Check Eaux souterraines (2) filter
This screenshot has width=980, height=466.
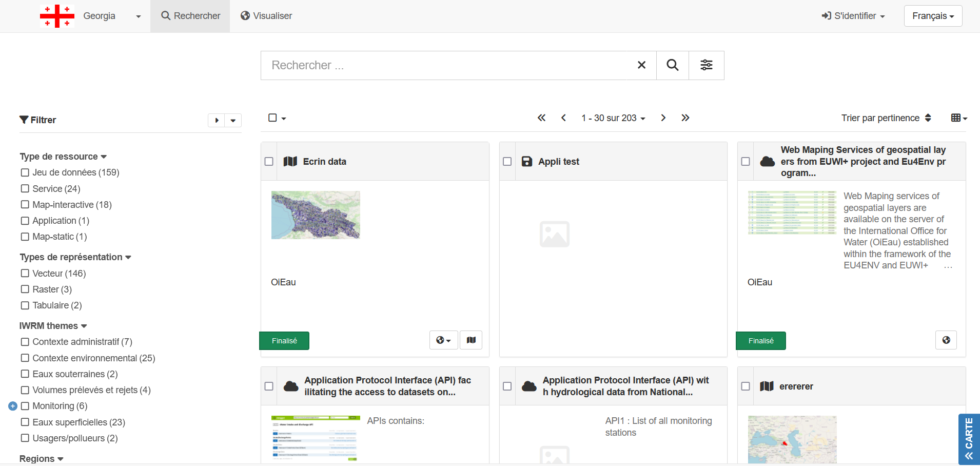click(25, 374)
